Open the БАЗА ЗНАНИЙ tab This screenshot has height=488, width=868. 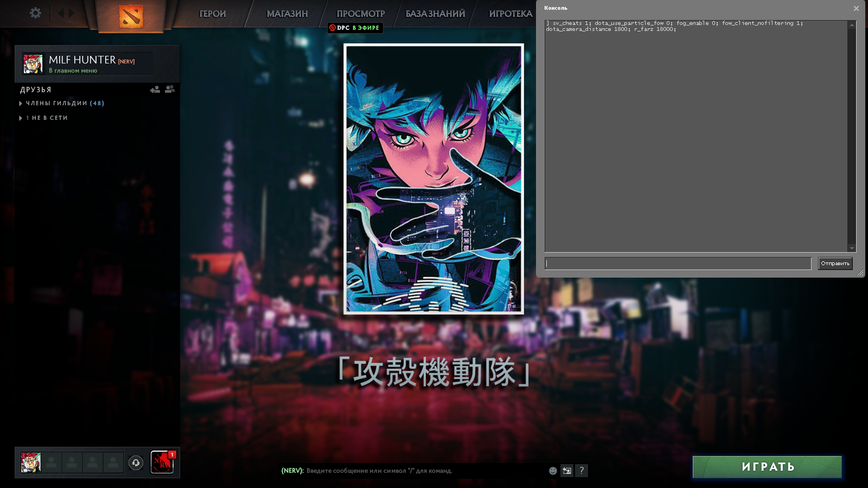tap(435, 14)
